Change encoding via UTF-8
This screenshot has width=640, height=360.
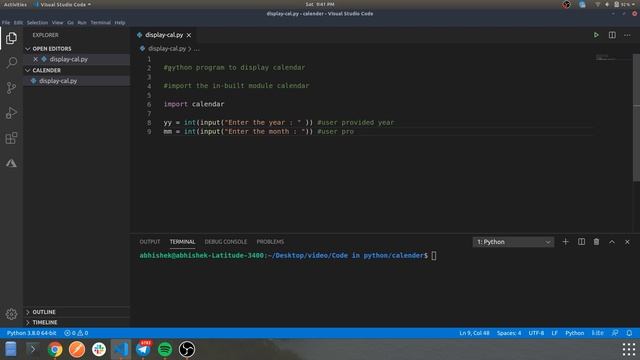pos(536,333)
